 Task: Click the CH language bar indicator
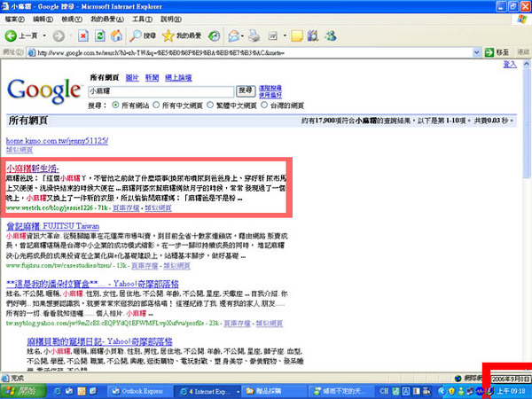[x=384, y=391]
